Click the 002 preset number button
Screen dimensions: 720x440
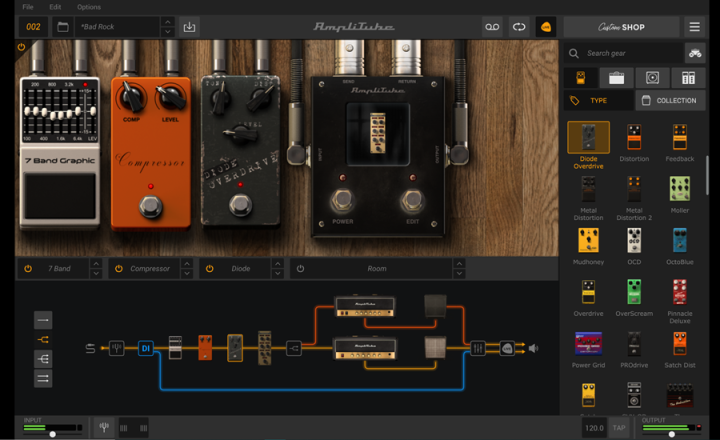point(33,27)
